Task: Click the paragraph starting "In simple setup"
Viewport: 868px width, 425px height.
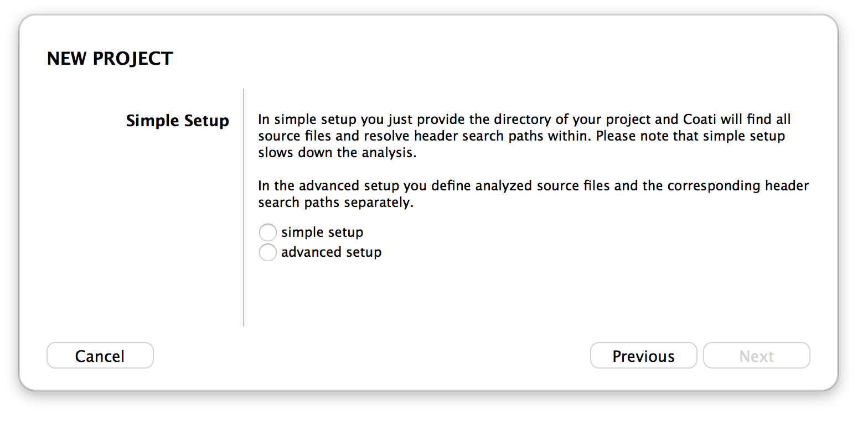Action: tap(524, 136)
